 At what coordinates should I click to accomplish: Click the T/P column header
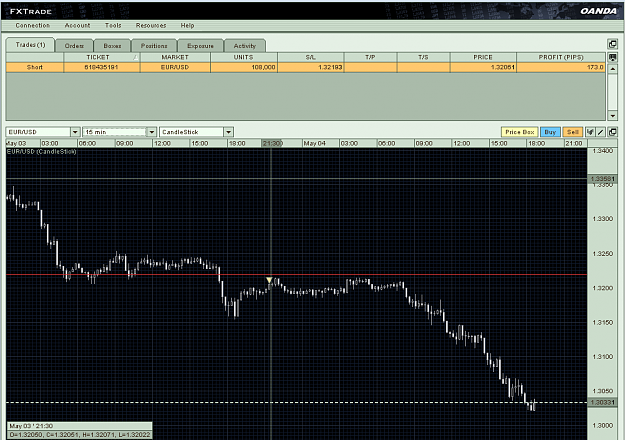370,57
